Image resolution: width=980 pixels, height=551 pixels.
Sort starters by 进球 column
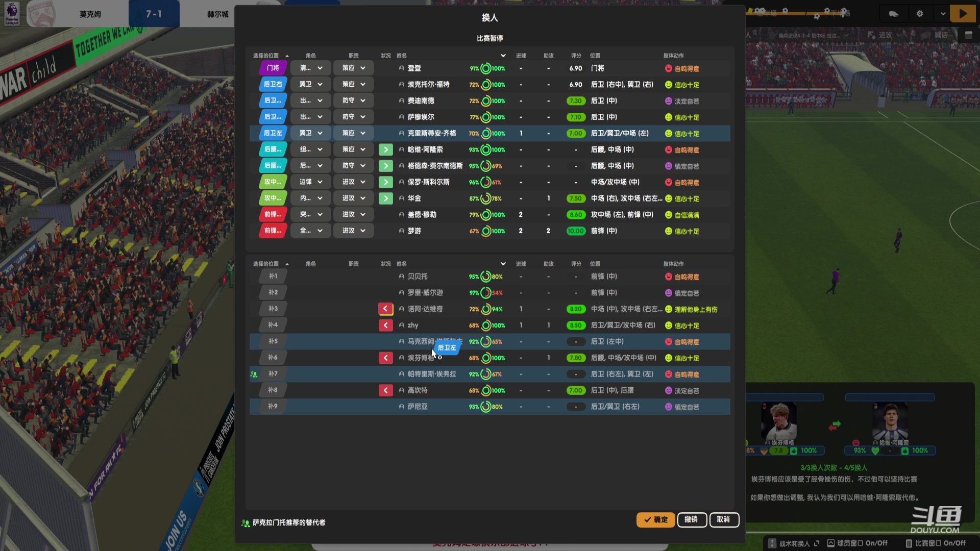521,56
